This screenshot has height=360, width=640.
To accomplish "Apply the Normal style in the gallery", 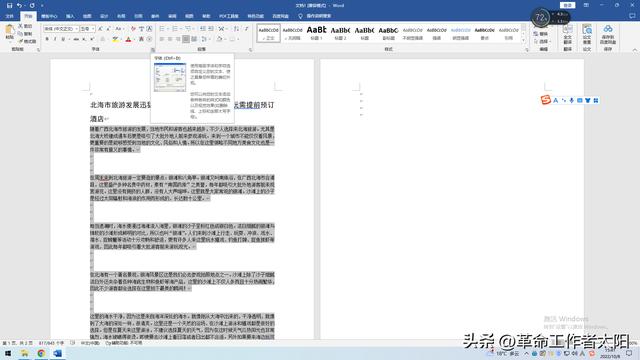I will (269, 33).
